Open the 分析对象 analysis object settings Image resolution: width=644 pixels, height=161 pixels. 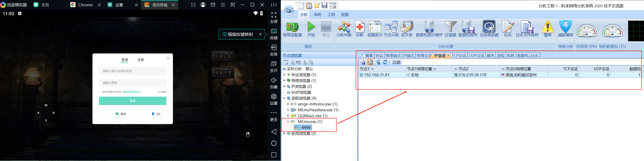(x=344, y=29)
